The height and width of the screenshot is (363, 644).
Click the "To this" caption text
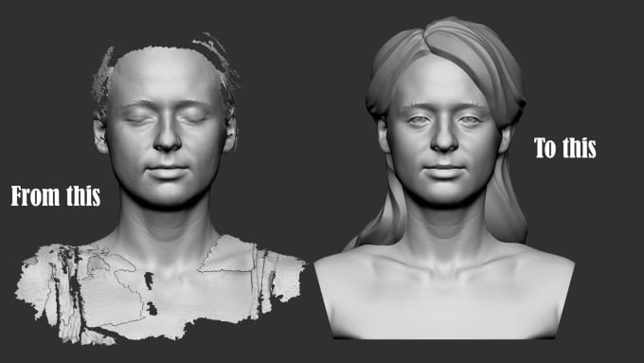coord(564,148)
